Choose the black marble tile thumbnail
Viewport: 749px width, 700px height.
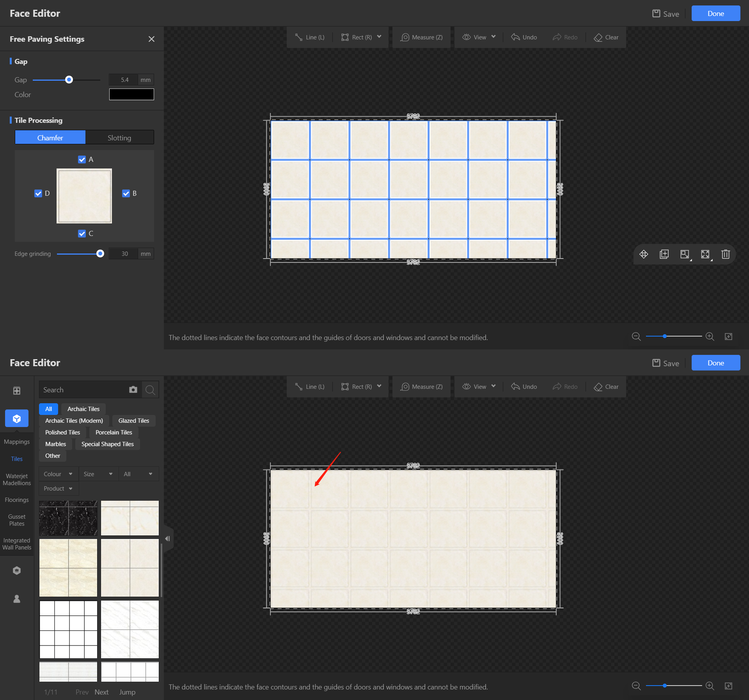[68, 518]
